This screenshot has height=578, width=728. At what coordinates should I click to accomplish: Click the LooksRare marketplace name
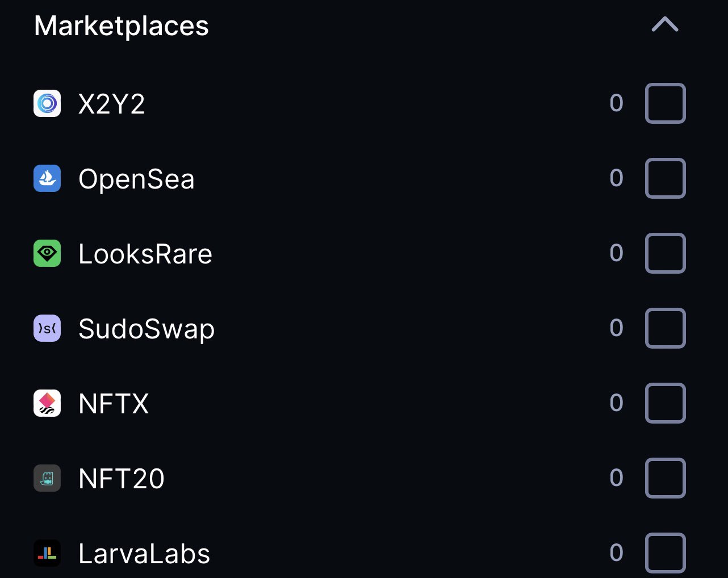click(145, 254)
